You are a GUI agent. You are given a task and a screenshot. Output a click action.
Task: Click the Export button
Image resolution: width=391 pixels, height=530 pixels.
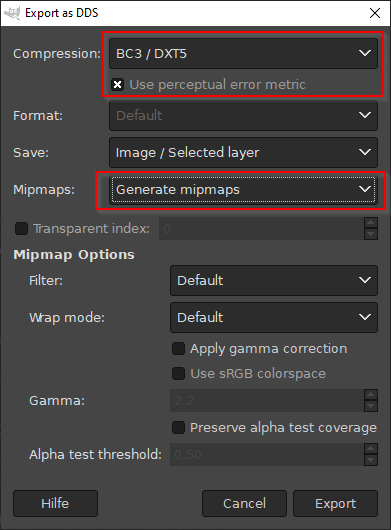click(335, 503)
